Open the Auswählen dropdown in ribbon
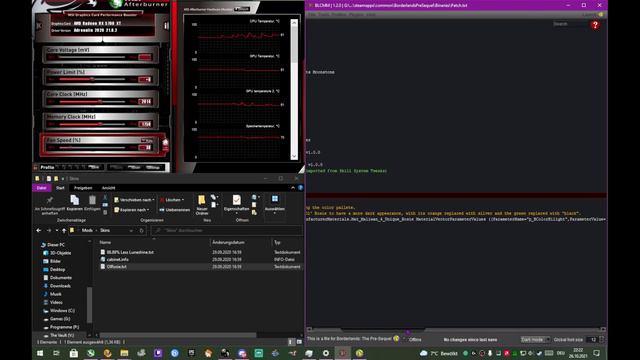The height and width of the screenshot is (360, 640). click(275, 204)
